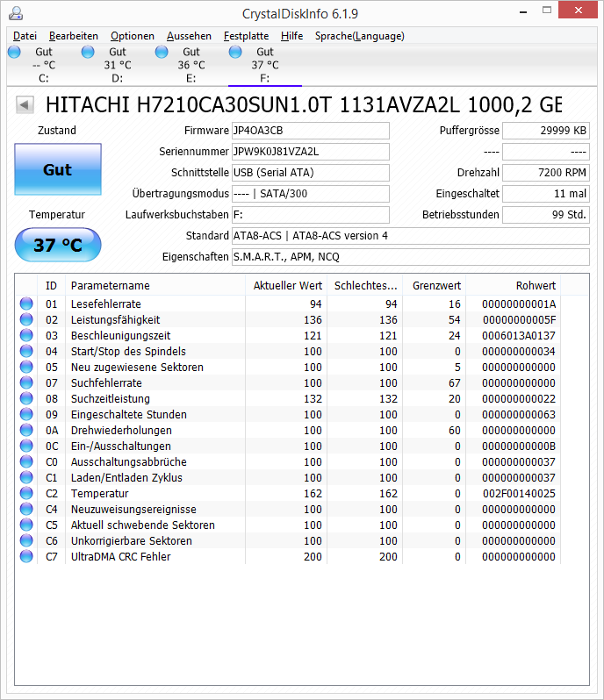This screenshot has height=700, width=604.
Task: Click raw value 0006013A0137
Action: pos(519,336)
